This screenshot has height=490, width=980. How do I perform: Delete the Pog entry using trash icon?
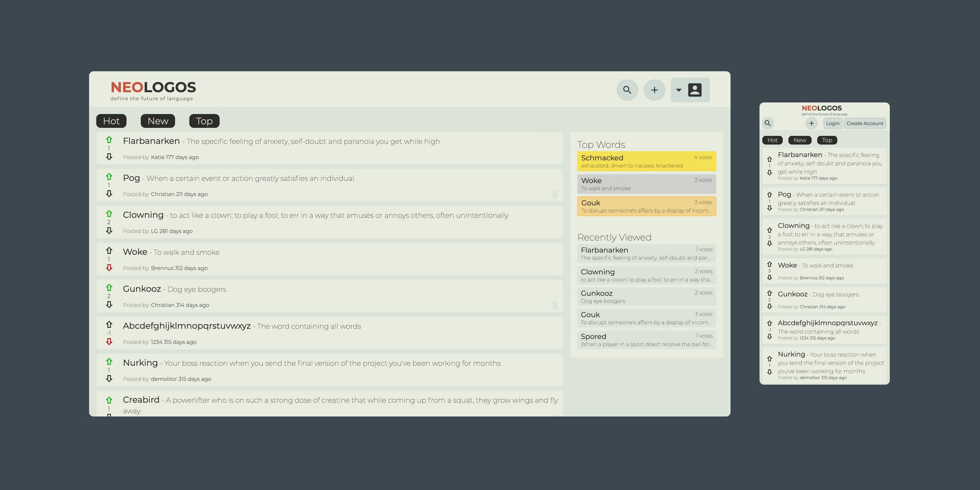tap(555, 194)
